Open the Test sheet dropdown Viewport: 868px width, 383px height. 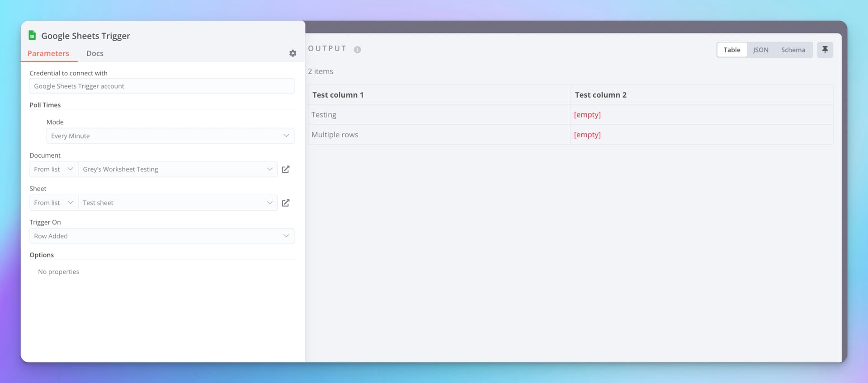[178, 203]
